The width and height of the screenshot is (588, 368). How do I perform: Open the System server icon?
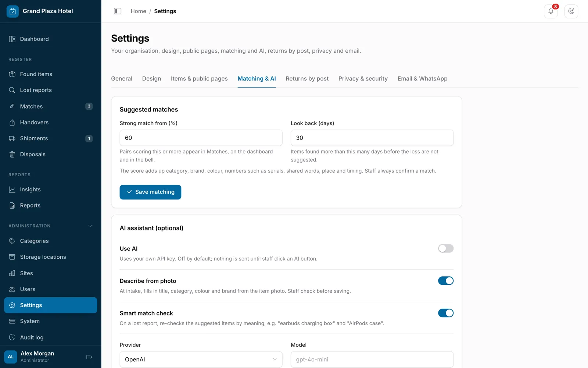[12, 321]
